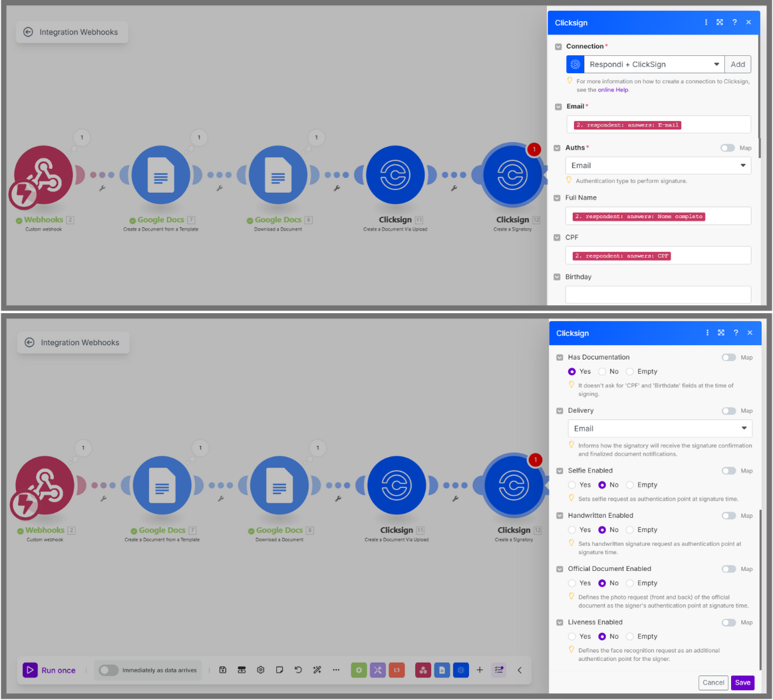
Task: Open the three-dots more menu in toolbar
Action: click(x=336, y=670)
